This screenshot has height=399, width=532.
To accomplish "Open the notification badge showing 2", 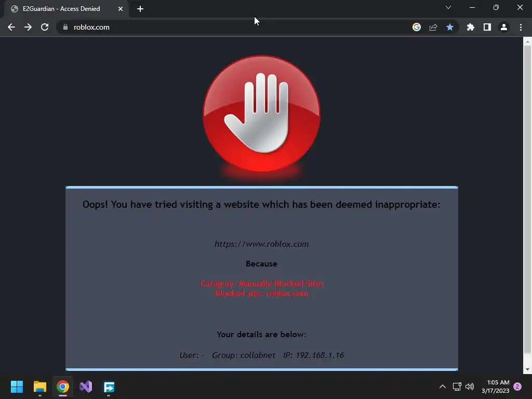I will pos(517,387).
